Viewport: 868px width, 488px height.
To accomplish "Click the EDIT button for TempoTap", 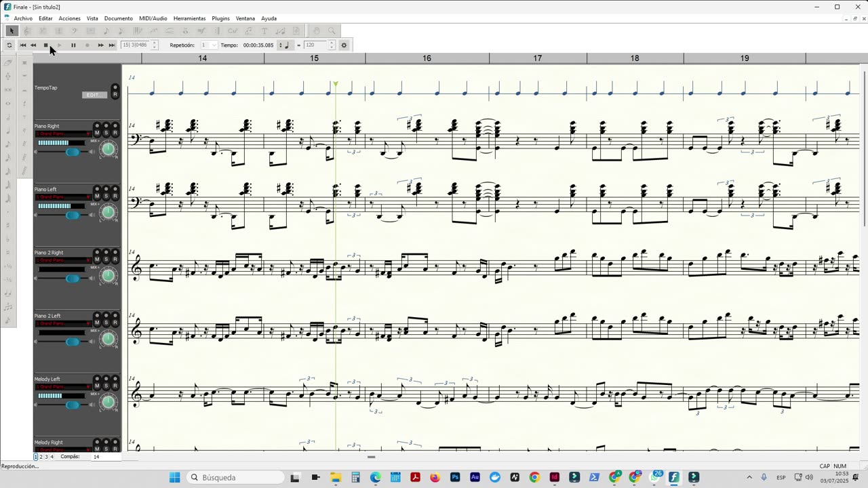I will pyautogui.click(x=94, y=95).
